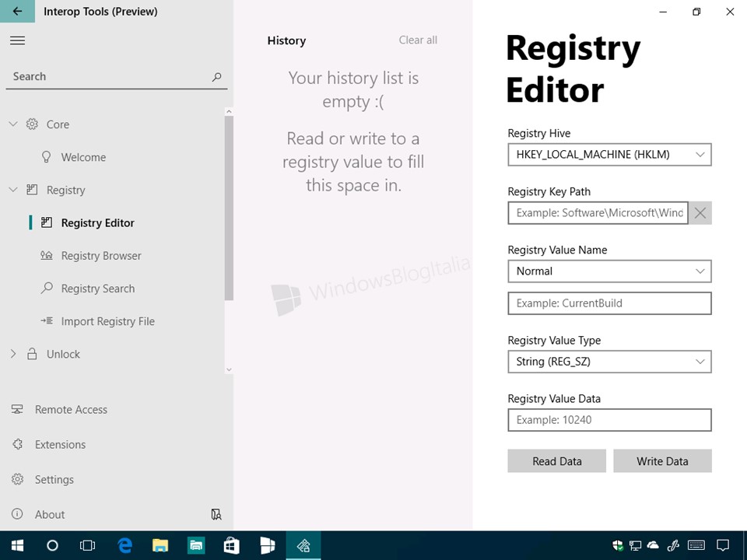
Task: Click the Unlock padlock icon
Action: (x=32, y=354)
